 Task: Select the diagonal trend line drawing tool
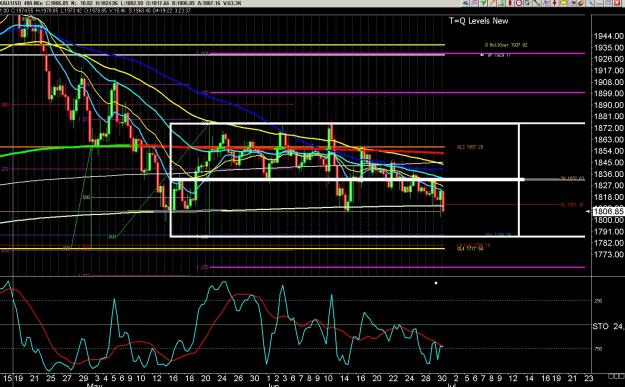(x=537, y=3)
